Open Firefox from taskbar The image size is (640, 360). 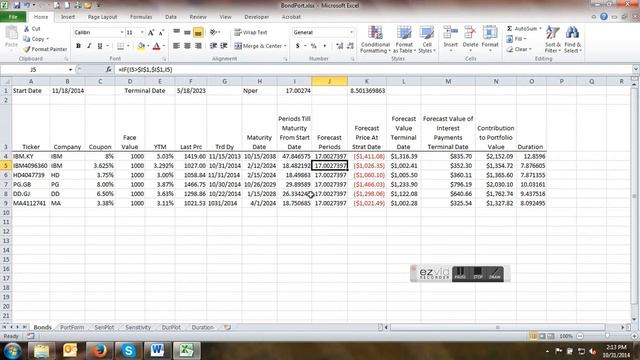pyautogui.click(x=99, y=351)
